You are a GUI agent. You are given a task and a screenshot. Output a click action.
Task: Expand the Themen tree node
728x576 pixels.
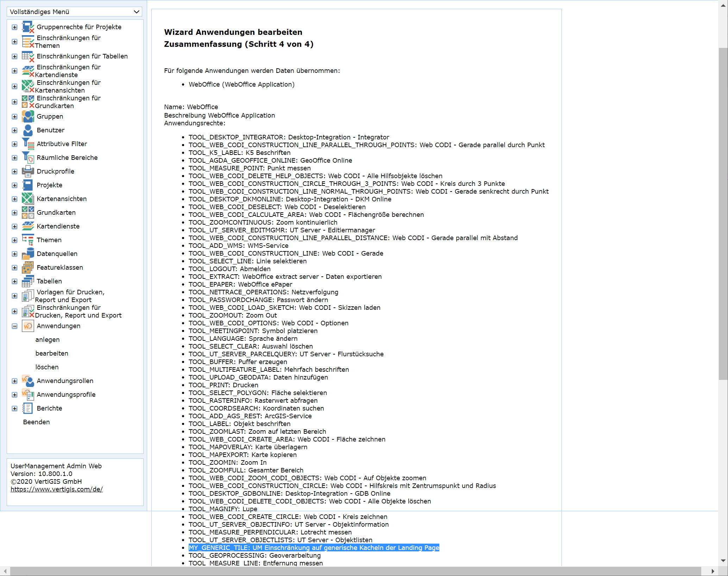click(14, 240)
